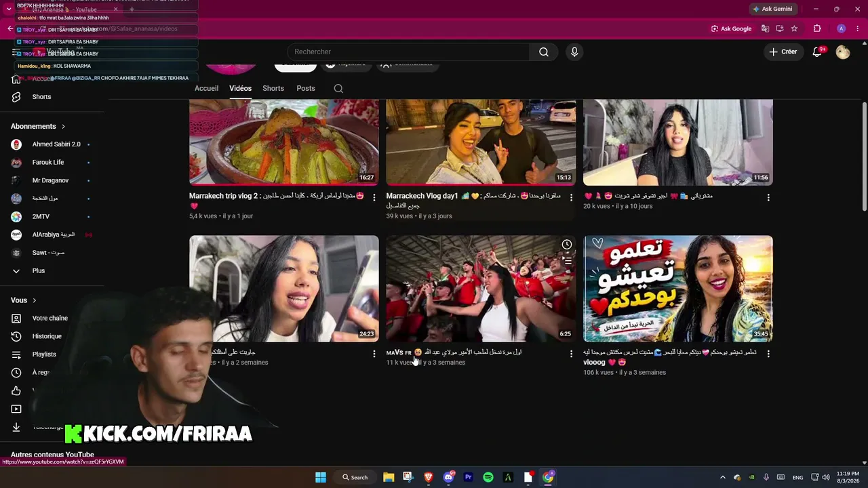This screenshot has height=488, width=868.
Task: Open the 24:23 video thumbnail
Action: click(x=284, y=289)
